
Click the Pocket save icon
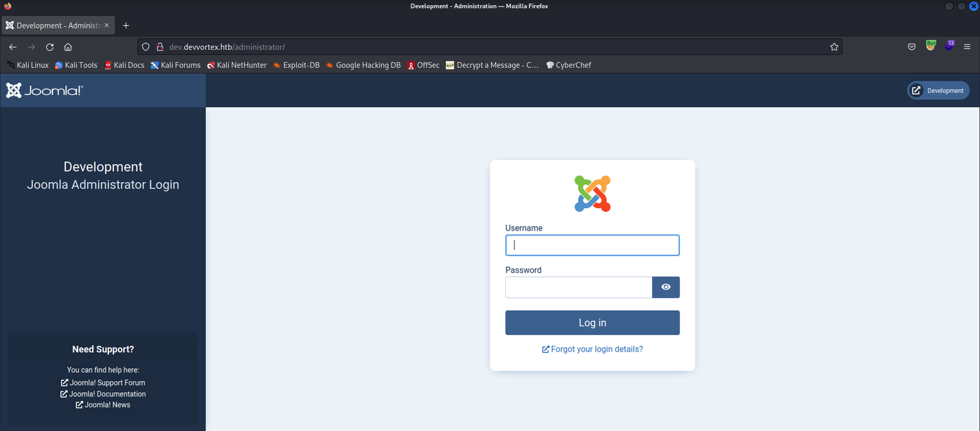click(911, 47)
